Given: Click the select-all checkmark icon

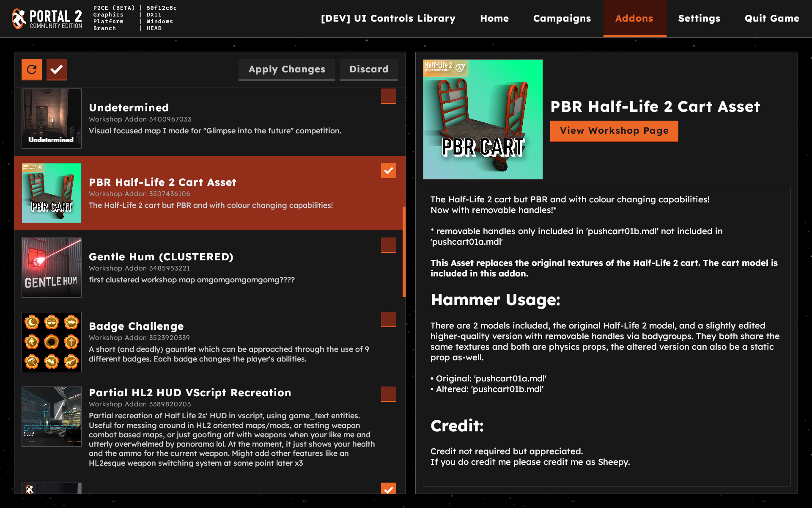Looking at the screenshot, I should [x=57, y=69].
